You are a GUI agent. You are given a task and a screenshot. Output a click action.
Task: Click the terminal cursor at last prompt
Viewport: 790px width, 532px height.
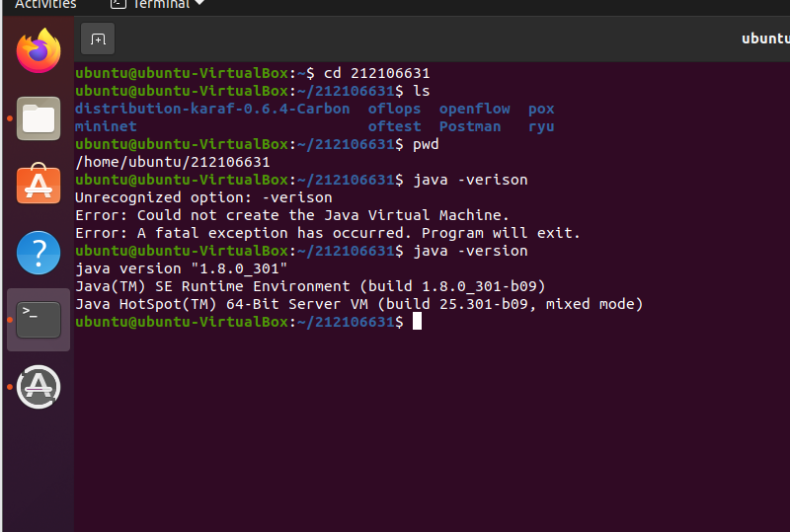pyautogui.click(x=417, y=322)
